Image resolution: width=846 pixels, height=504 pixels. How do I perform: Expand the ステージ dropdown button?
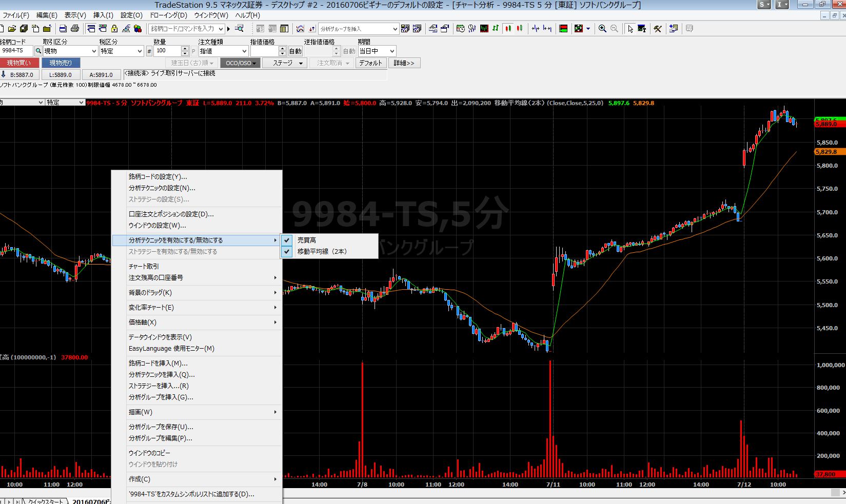285,63
